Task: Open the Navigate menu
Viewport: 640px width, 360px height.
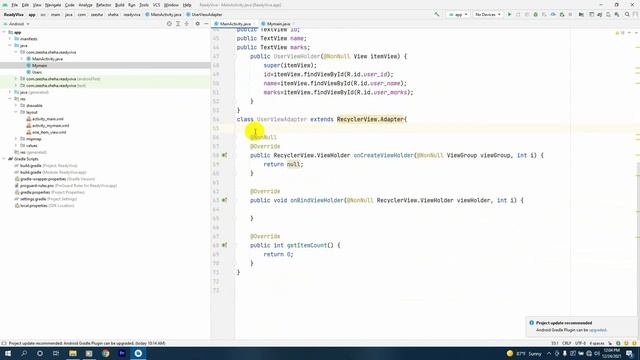Action: (x=53, y=5)
